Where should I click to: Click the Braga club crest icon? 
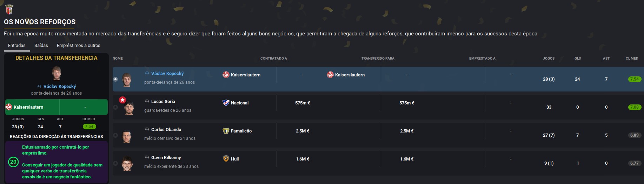9,9
